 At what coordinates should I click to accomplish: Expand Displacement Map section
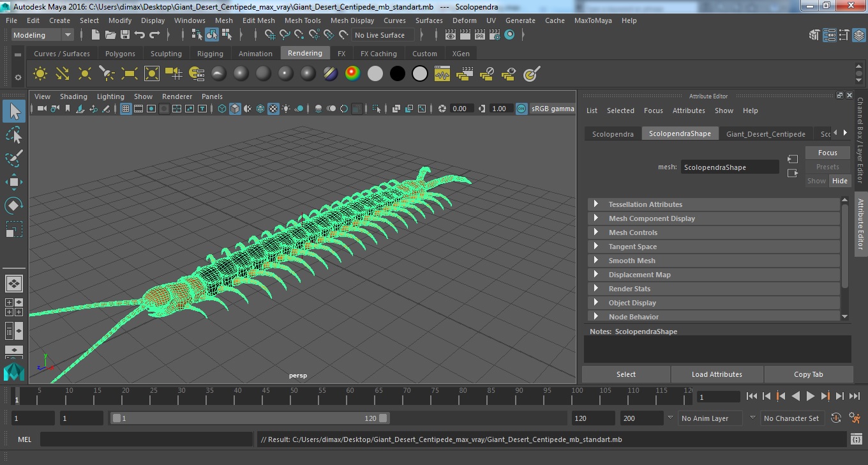coord(714,275)
